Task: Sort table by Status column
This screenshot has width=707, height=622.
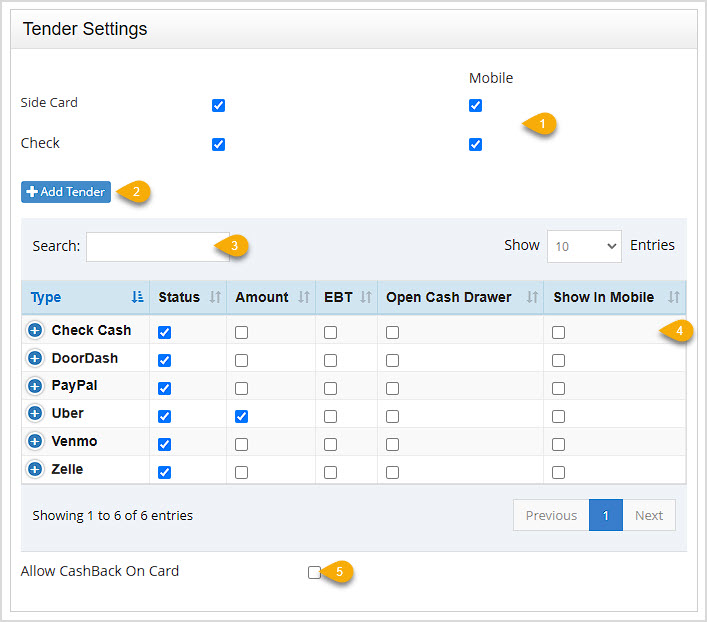Action: point(188,297)
